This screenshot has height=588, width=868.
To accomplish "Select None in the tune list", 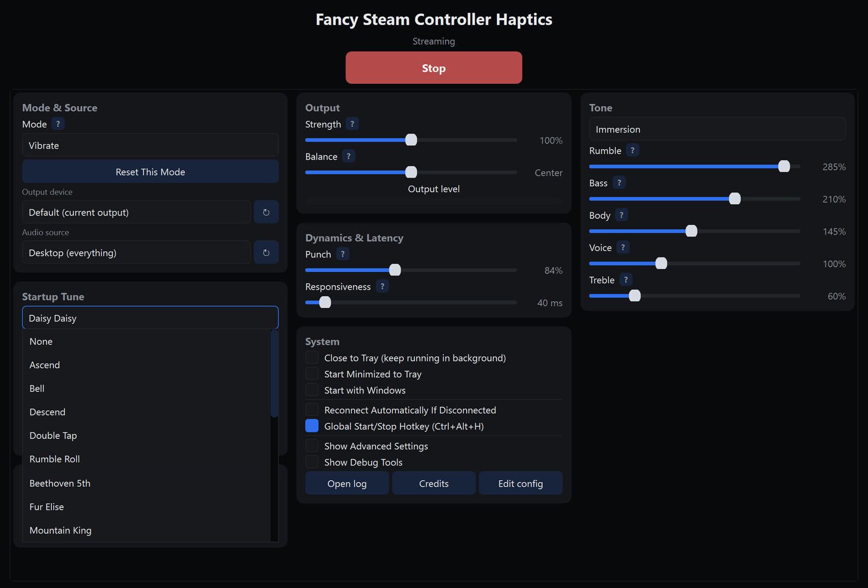I will [147, 341].
